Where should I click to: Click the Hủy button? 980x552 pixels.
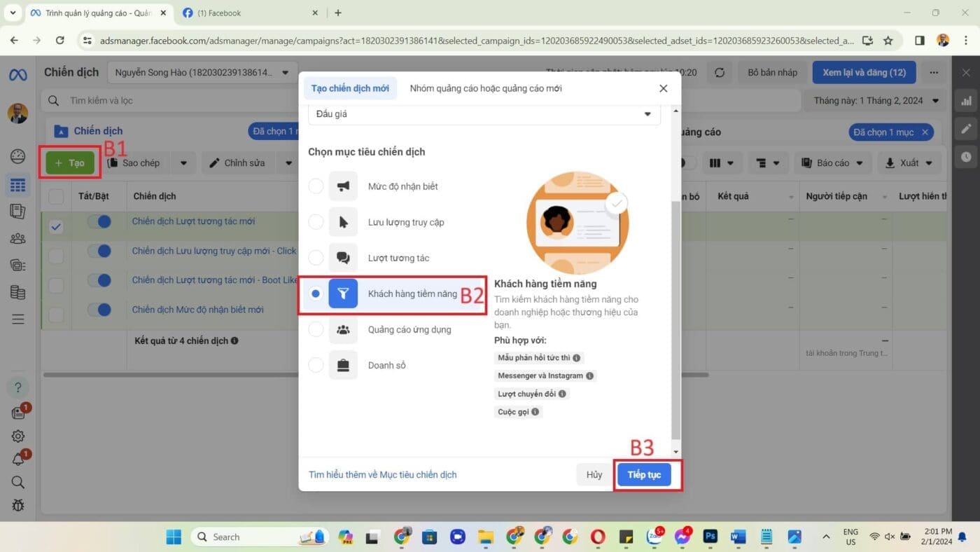coord(594,475)
